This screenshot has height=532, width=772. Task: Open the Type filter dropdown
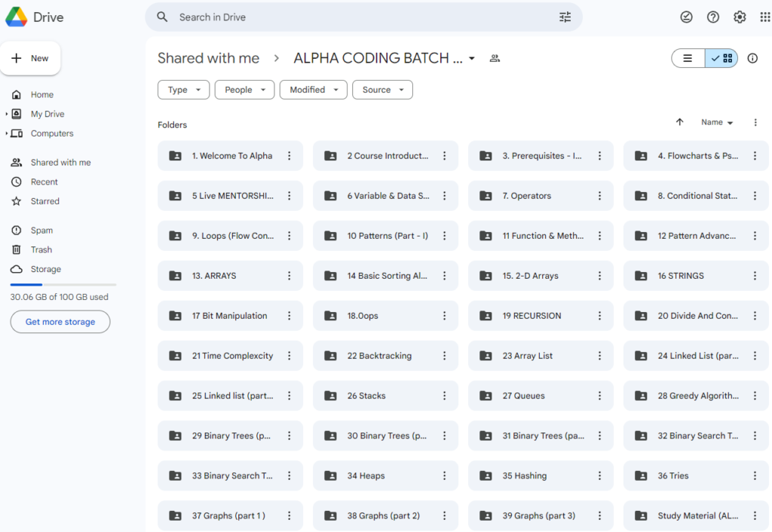tap(183, 89)
